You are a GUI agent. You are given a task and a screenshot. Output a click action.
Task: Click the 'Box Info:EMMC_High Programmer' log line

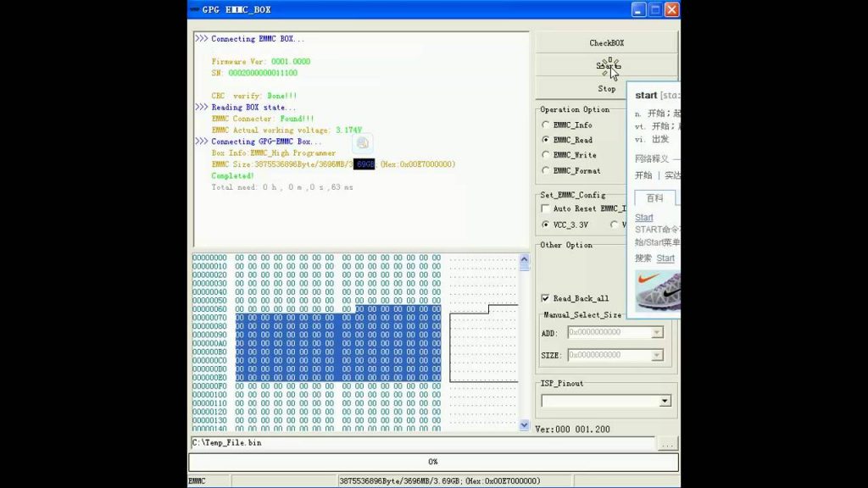click(x=274, y=153)
